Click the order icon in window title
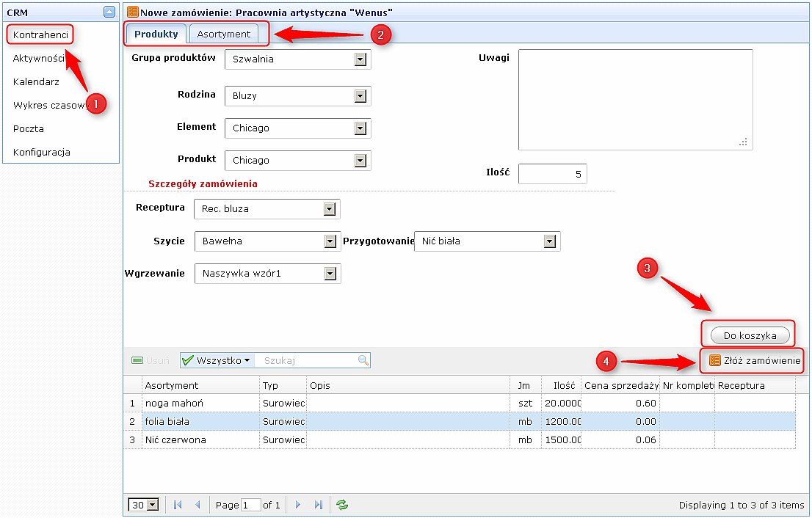The width and height of the screenshot is (812, 518). (x=132, y=12)
